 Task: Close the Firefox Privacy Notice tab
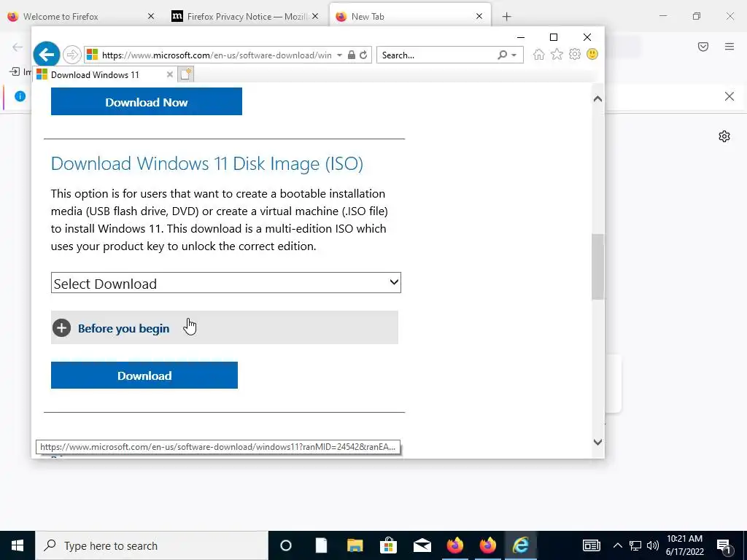coord(315,16)
